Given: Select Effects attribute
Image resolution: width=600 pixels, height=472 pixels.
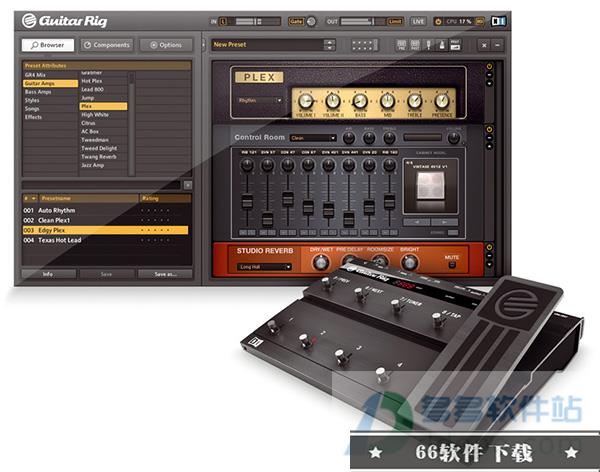Looking at the screenshot, I should click(51, 117).
